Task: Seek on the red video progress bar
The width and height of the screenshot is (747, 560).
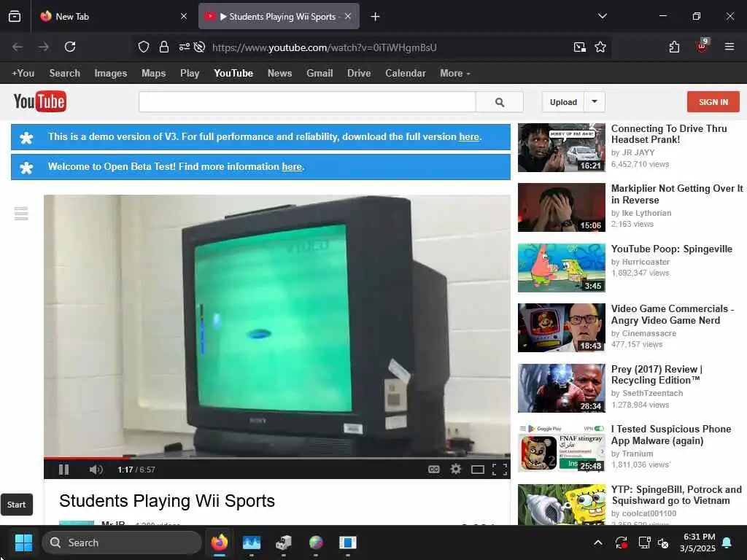Action: 276,458
